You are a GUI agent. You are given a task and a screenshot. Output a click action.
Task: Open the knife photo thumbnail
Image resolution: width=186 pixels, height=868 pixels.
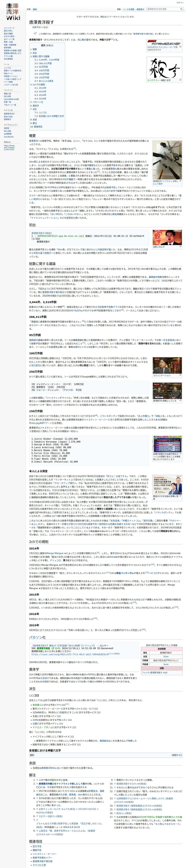point(167,160)
